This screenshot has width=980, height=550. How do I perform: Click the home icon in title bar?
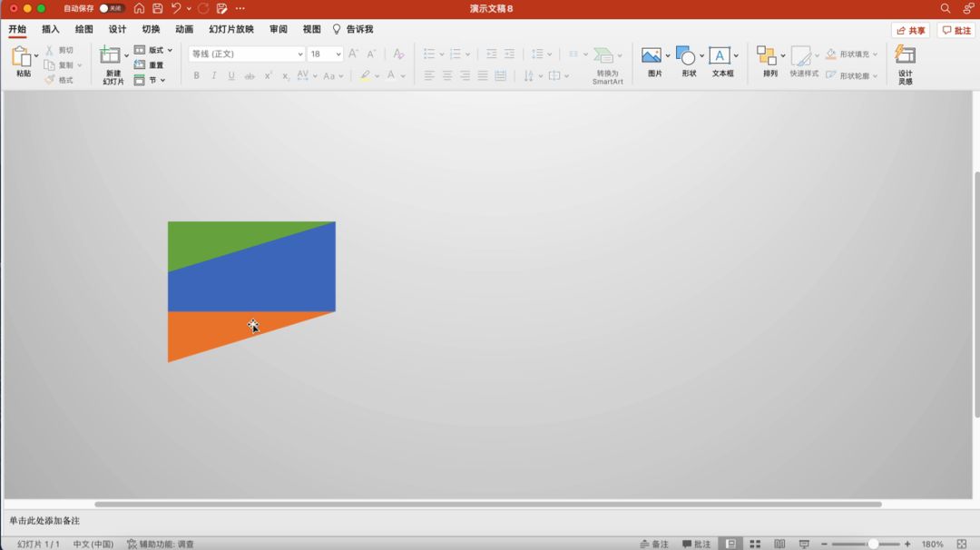click(x=139, y=8)
